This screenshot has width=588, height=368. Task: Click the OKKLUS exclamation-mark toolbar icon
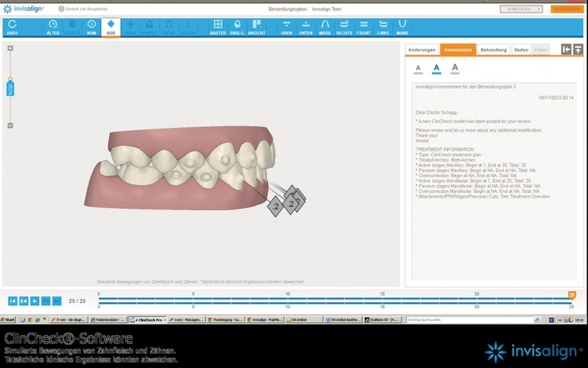(x=188, y=25)
